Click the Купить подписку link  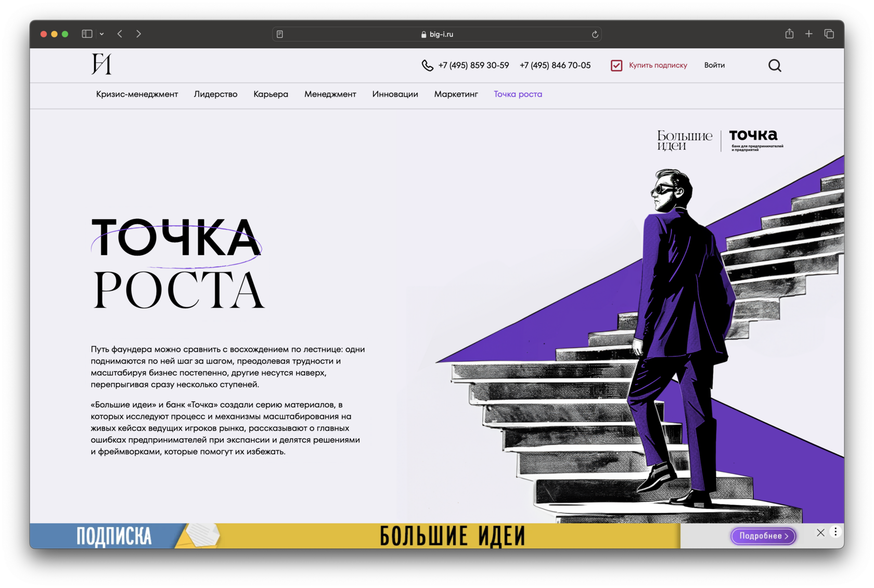tap(658, 66)
